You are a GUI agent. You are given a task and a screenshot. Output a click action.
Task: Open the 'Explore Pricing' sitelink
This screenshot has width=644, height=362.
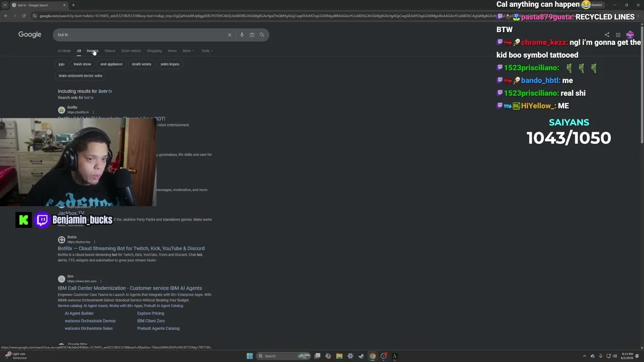151,313
